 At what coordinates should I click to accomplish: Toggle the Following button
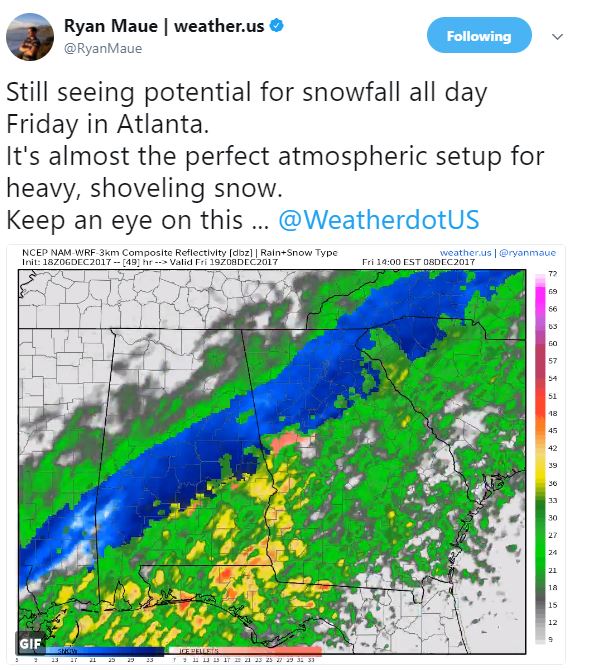click(479, 35)
